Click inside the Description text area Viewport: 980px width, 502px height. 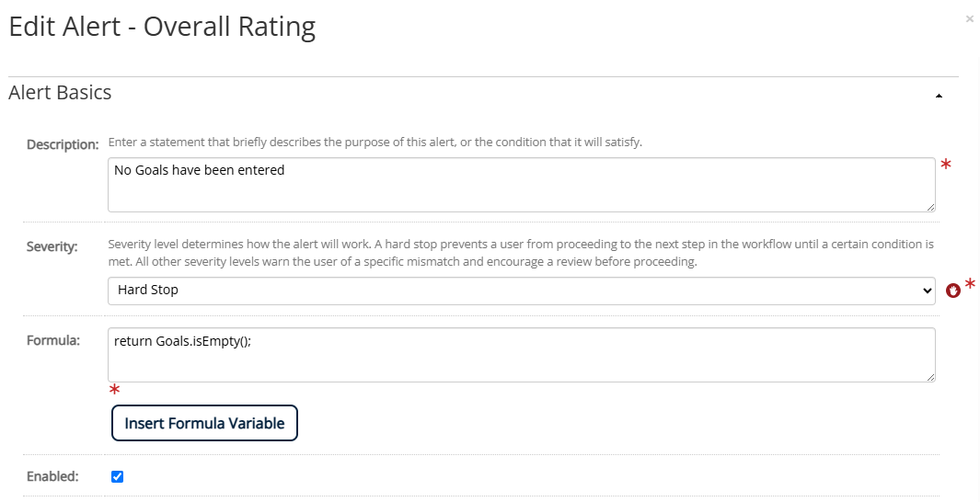click(521, 185)
